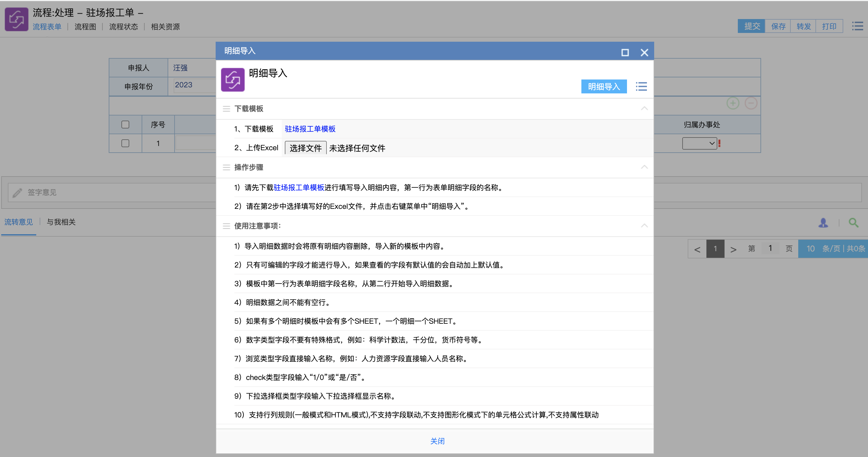Click the blue 明细导入 button
This screenshot has height=457, width=868.
(x=603, y=87)
